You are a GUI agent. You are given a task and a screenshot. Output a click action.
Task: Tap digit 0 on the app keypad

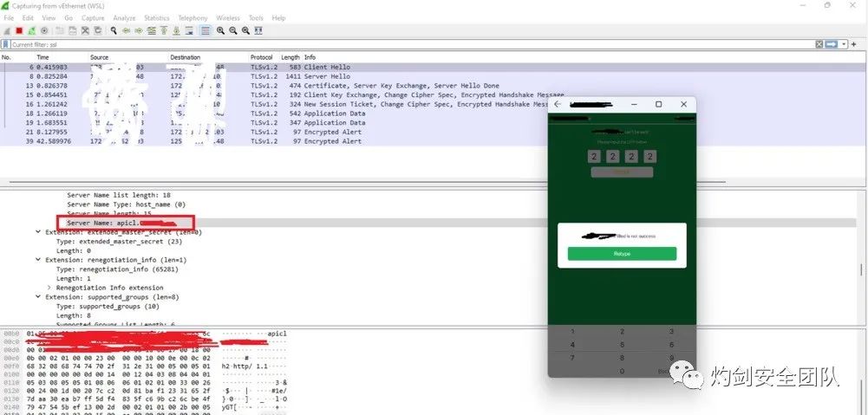point(623,372)
